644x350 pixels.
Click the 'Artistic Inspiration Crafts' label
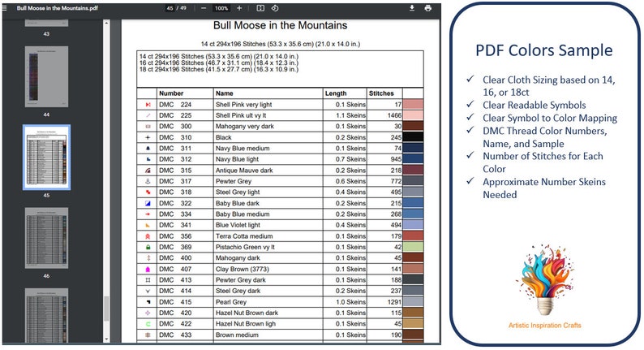coord(544,326)
